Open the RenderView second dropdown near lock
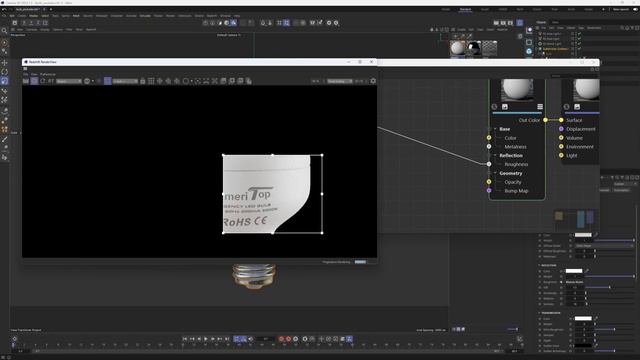 tap(125, 81)
